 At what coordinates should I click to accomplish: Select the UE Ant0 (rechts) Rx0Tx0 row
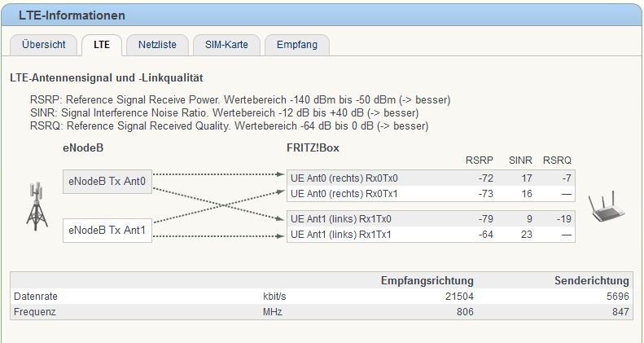coord(431,178)
